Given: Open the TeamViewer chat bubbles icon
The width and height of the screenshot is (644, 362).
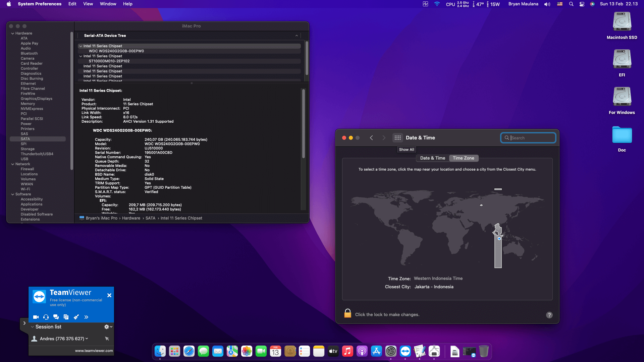Looking at the screenshot, I should coord(56,317).
